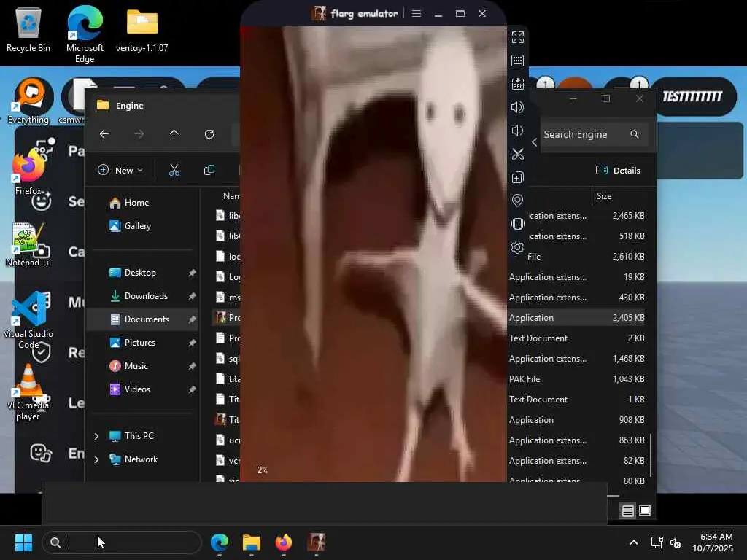The height and width of the screenshot is (560, 747).
Task: Open the Everything desktop shortcut
Action: coord(28,101)
